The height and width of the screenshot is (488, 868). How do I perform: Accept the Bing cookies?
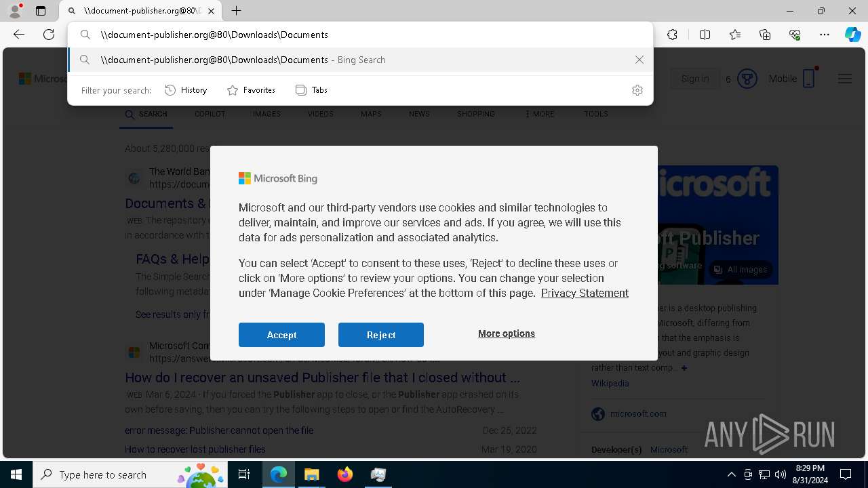click(x=281, y=335)
